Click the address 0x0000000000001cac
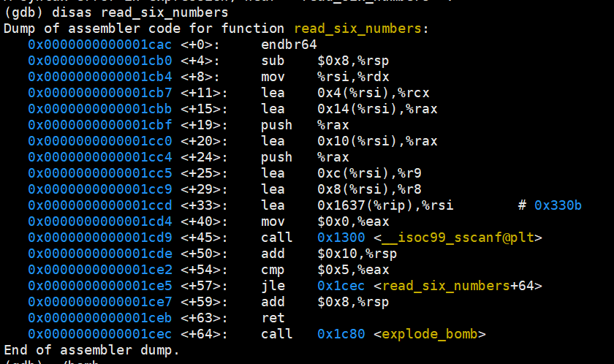This screenshot has width=614, height=364. tap(100, 45)
